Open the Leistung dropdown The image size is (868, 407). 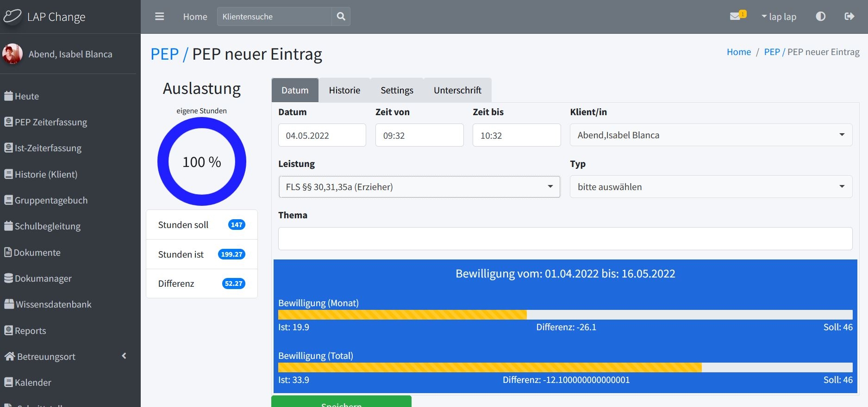pyautogui.click(x=419, y=187)
